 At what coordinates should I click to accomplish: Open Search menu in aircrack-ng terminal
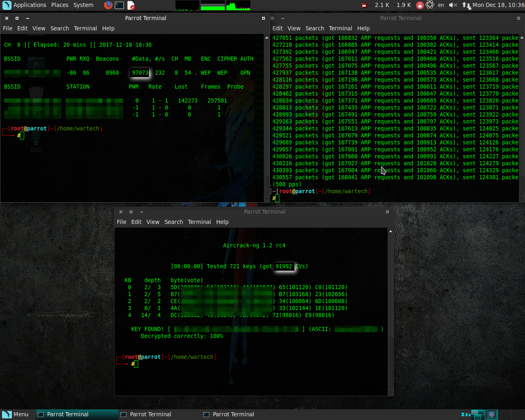[x=173, y=222]
